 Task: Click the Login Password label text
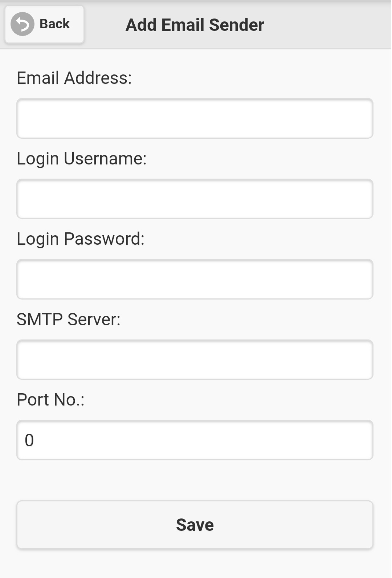(81, 239)
